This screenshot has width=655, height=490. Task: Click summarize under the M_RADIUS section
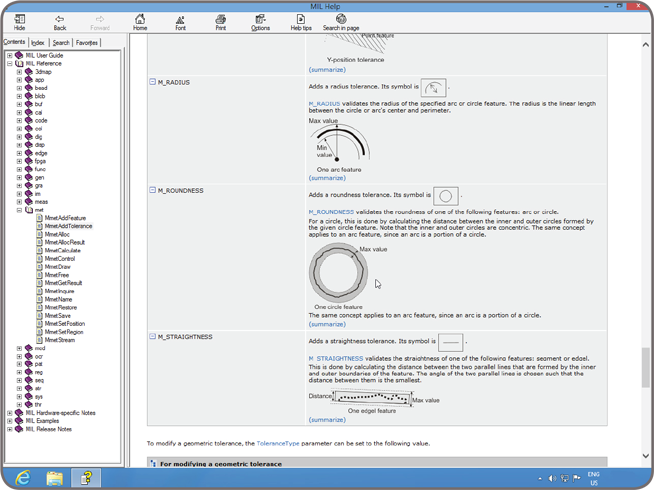327,178
